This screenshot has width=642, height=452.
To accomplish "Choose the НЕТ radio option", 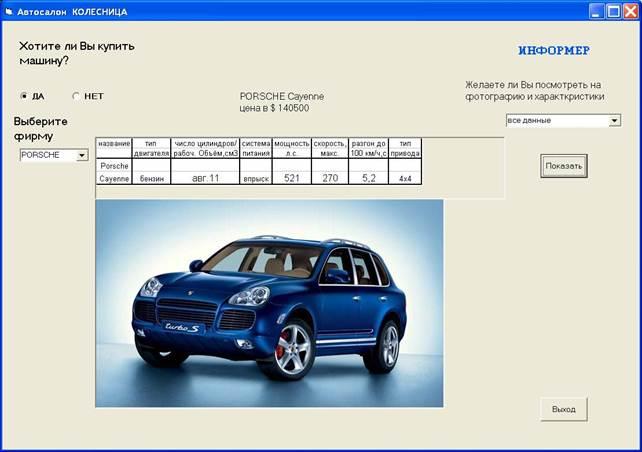I will coord(76,96).
